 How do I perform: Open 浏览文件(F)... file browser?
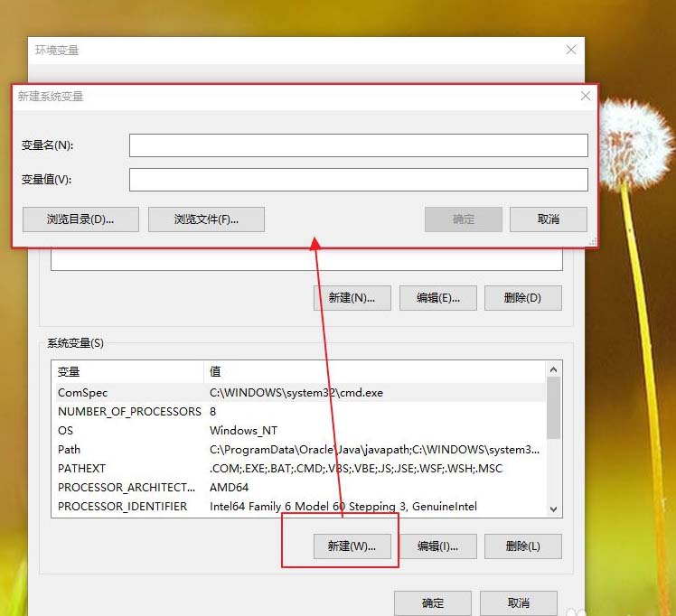click(x=206, y=219)
